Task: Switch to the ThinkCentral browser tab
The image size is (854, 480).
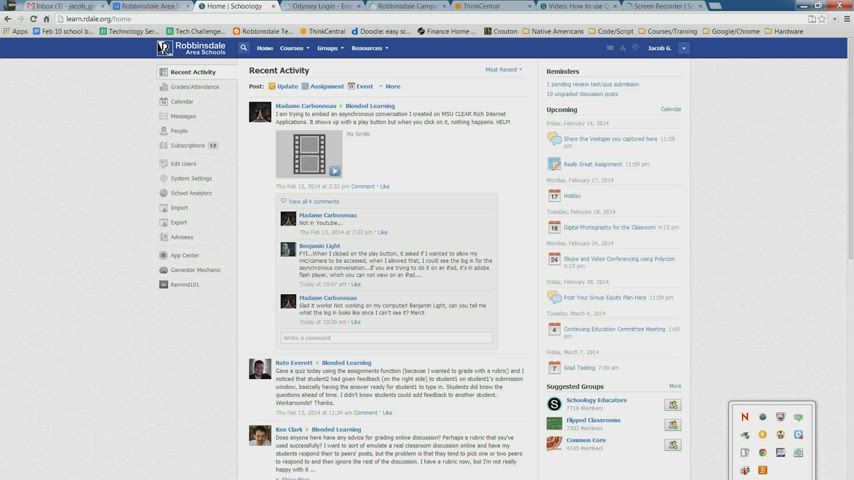Action: pyautogui.click(x=481, y=6)
